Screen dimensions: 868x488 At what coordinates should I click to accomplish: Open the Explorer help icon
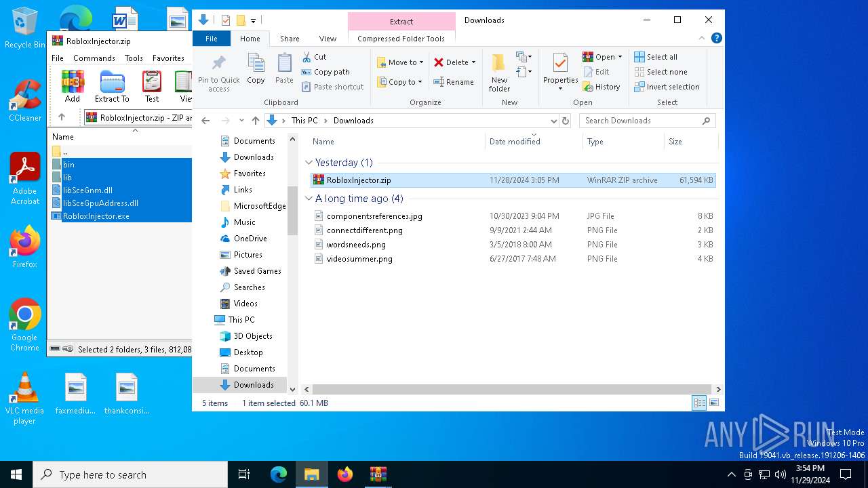(716, 39)
